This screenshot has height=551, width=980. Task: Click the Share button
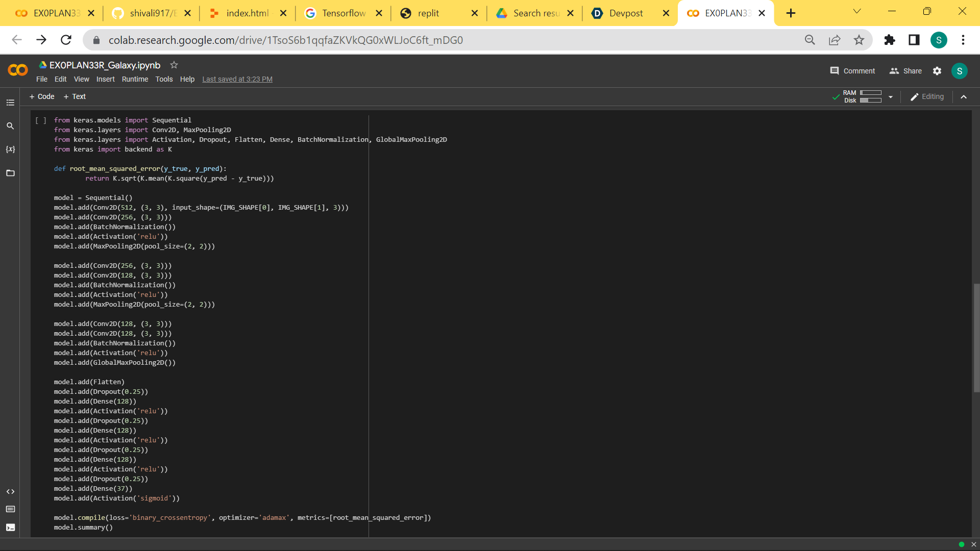pos(906,71)
